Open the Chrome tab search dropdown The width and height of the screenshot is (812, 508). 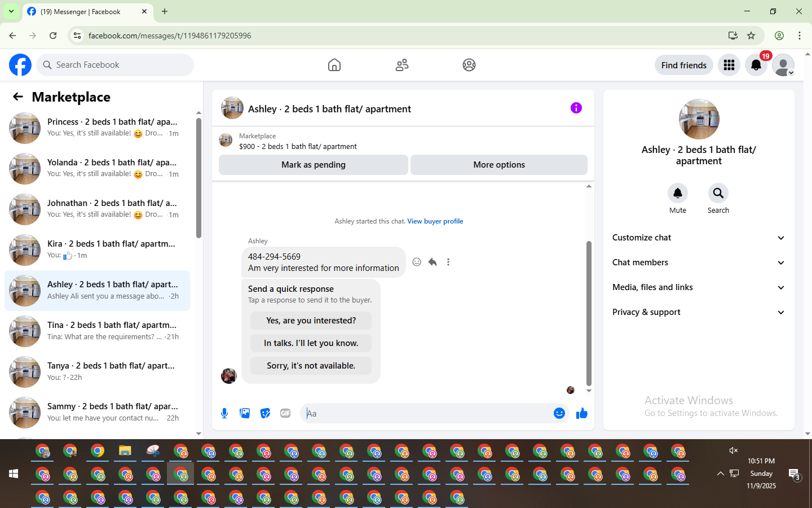(x=11, y=11)
